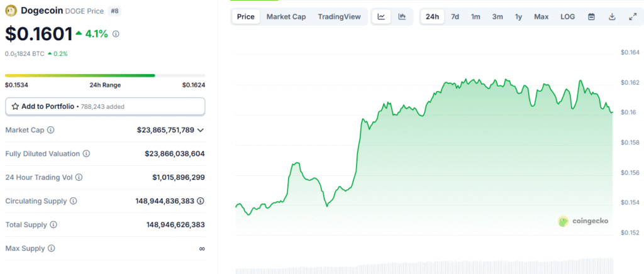Click the infinity max supply symbol
The image size is (644, 274).
coord(202,249)
